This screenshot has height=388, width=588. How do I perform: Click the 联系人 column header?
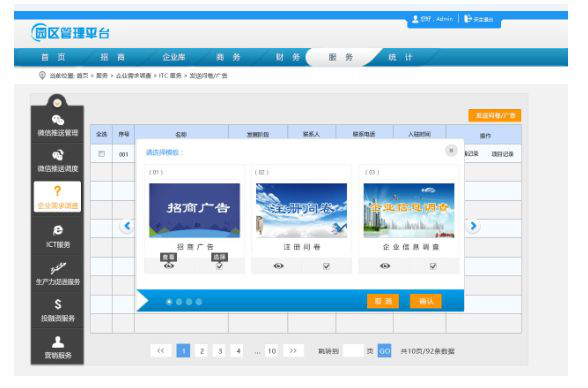[x=311, y=134]
